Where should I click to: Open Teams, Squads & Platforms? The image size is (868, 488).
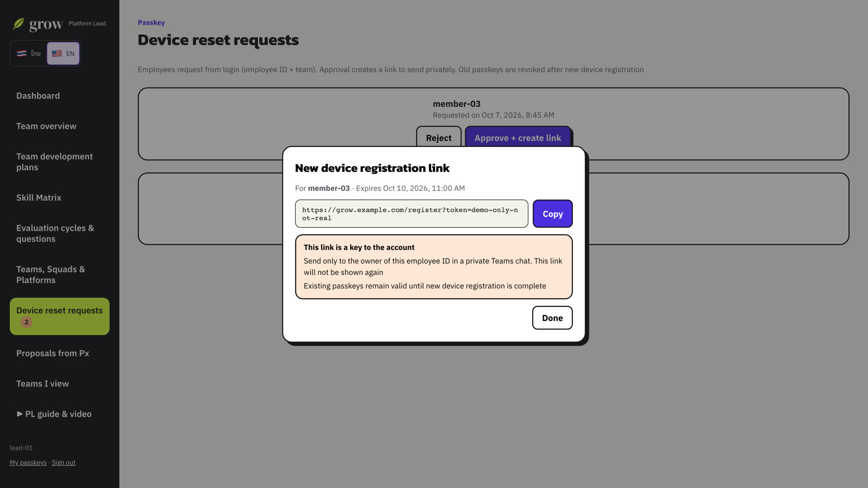point(60,274)
